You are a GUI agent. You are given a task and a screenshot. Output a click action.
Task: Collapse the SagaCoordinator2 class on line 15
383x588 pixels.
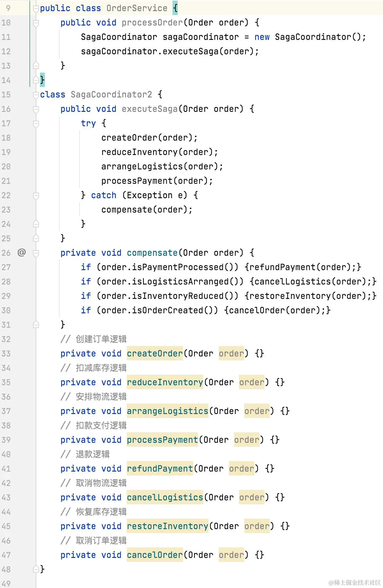[x=36, y=95]
